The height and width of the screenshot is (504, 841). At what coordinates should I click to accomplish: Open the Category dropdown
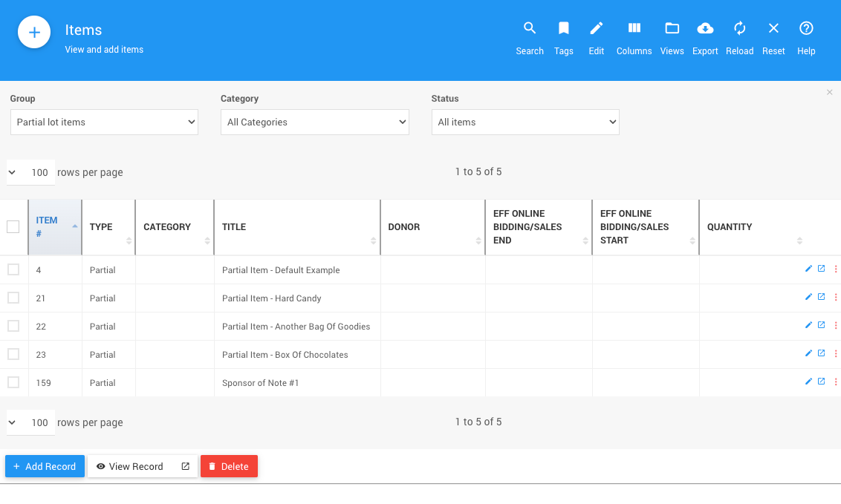(x=314, y=122)
